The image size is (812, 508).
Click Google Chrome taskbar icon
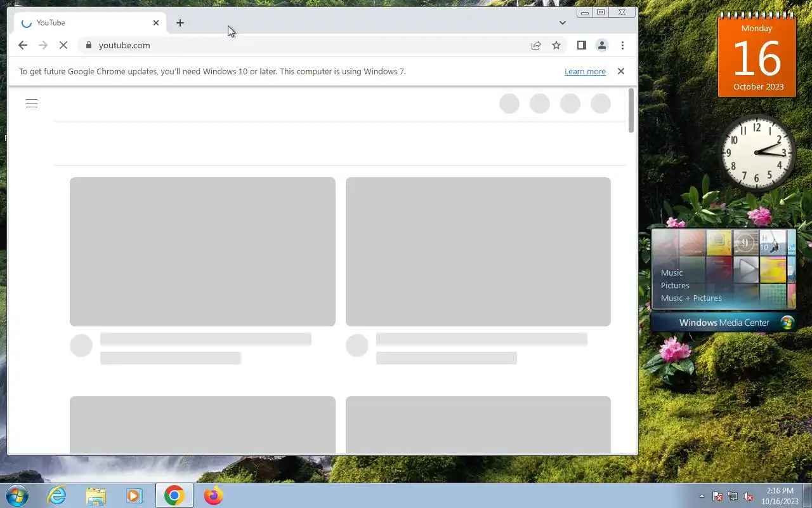[174, 495]
